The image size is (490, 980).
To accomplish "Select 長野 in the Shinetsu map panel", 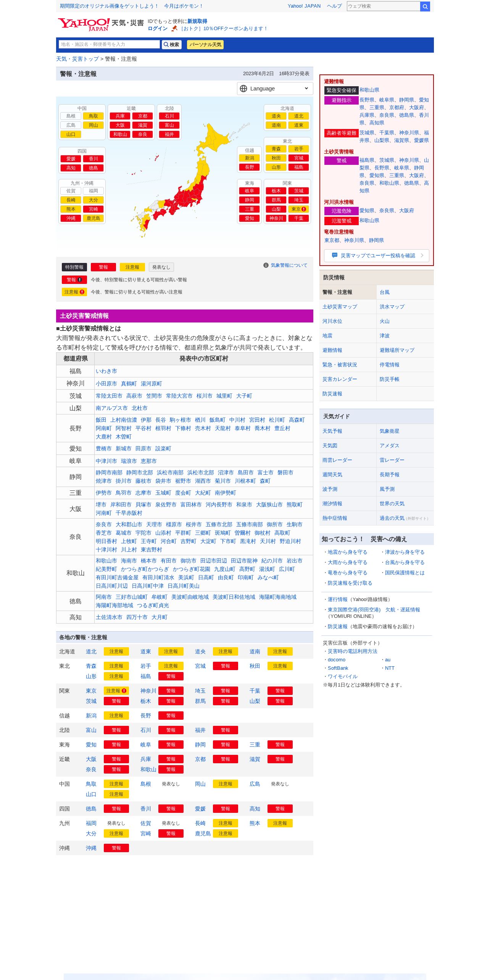I will point(250,167).
